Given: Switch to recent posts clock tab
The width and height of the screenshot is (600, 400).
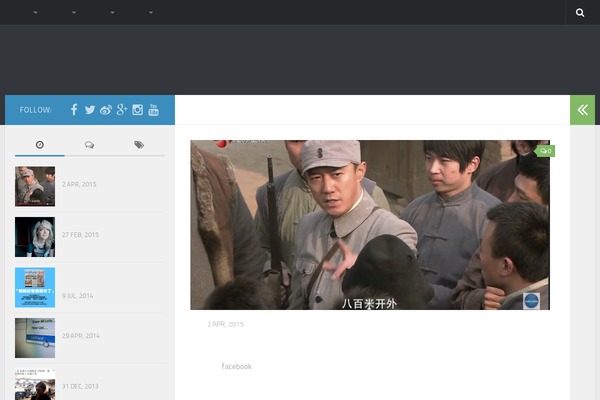Looking at the screenshot, I should pyautogui.click(x=40, y=145).
